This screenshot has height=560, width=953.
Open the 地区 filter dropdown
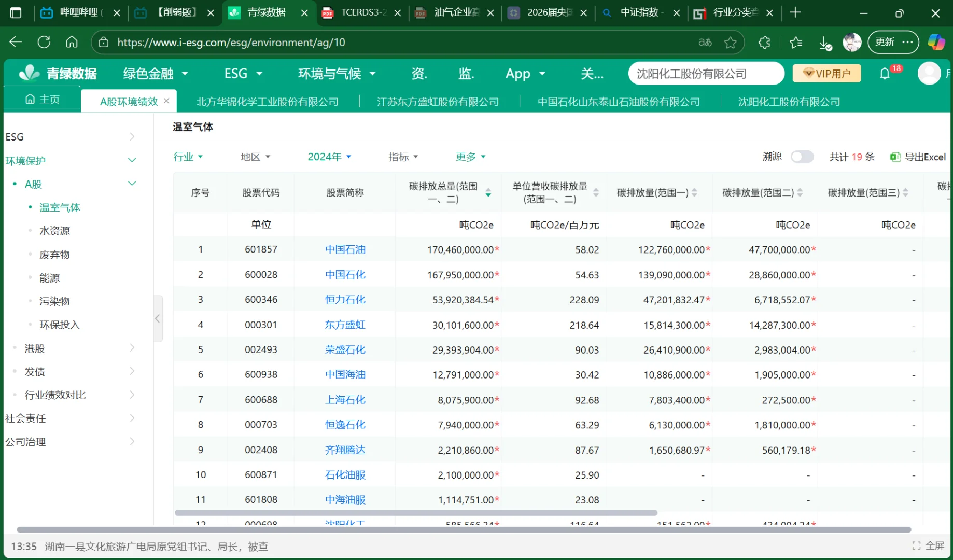coord(255,157)
